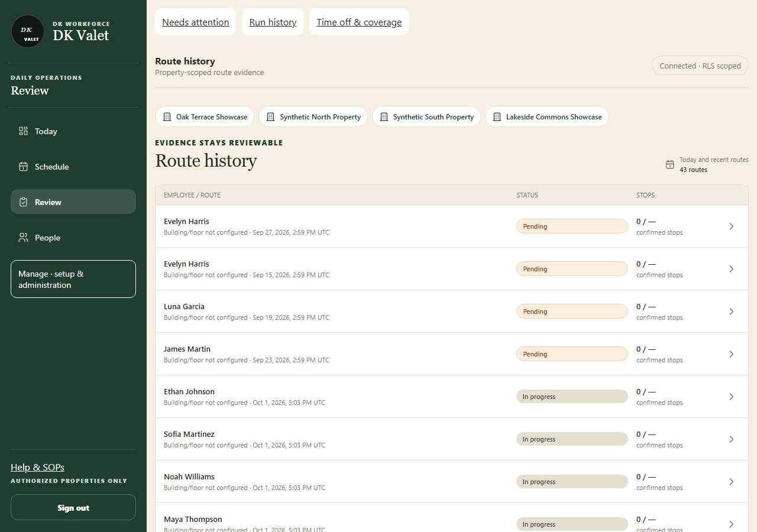Click the name Sofia Martinez
The height and width of the screenshot is (532, 757).
click(189, 434)
